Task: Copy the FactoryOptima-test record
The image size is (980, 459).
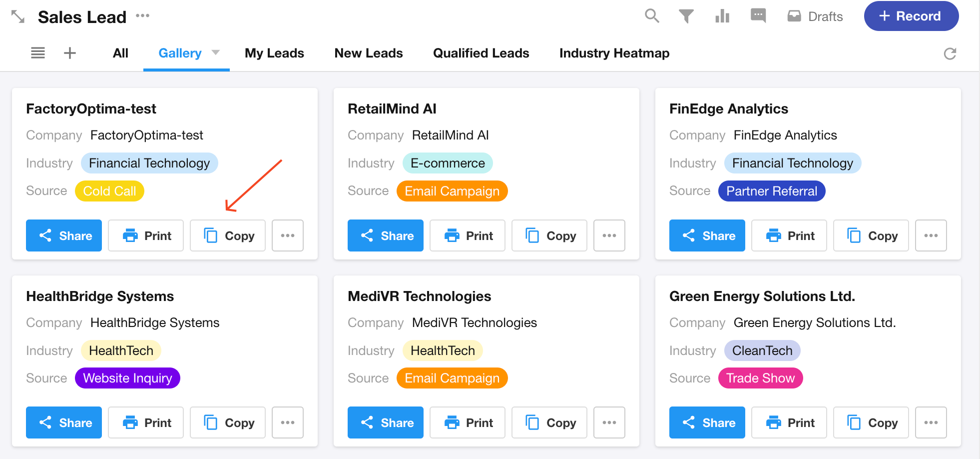Action: pos(228,235)
